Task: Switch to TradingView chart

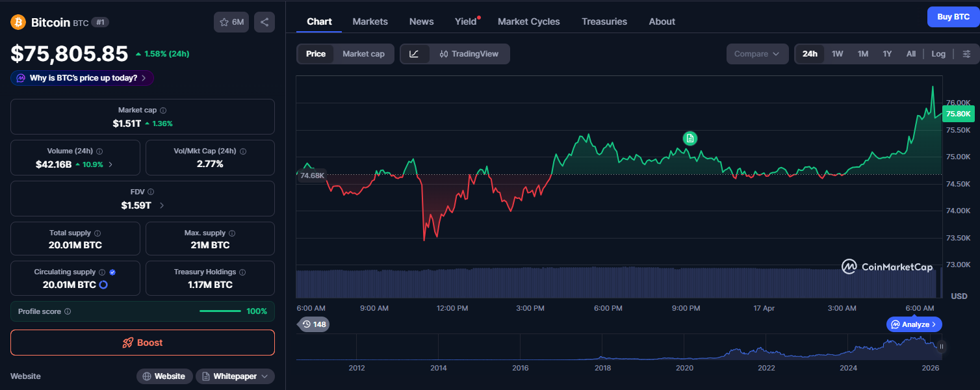Action: 469,54
